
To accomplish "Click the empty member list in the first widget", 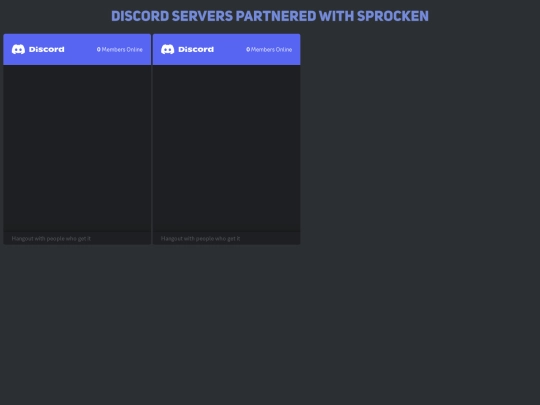I will [77, 148].
